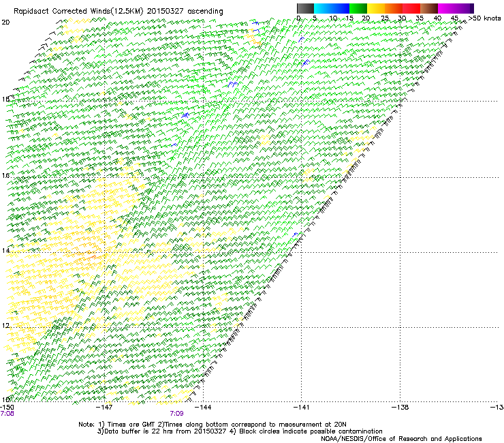The width and height of the screenshot is (504, 443).
Task: Click the '>50 knots' legend label
Action: click(x=484, y=18)
